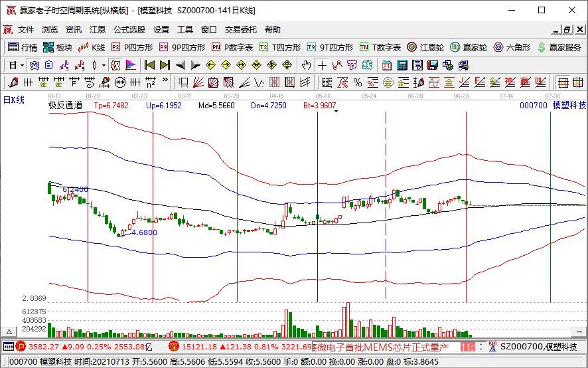The width and height of the screenshot is (588, 368).
Task: Open the 六角形 hexagon tool
Action: (512, 47)
